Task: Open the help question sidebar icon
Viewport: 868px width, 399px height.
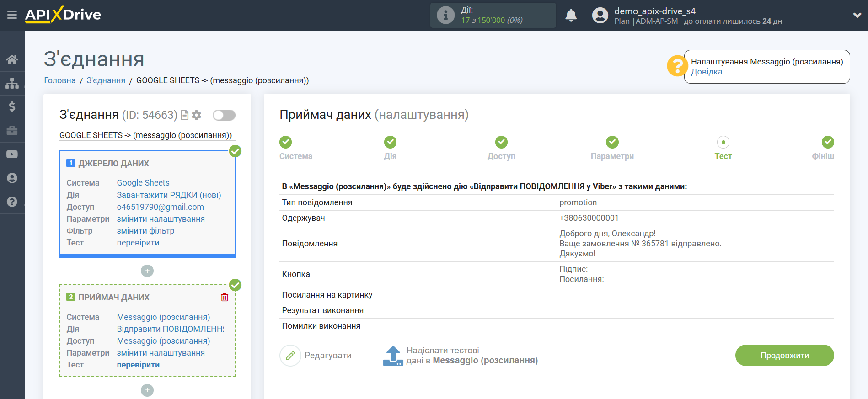Action: (x=12, y=202)
